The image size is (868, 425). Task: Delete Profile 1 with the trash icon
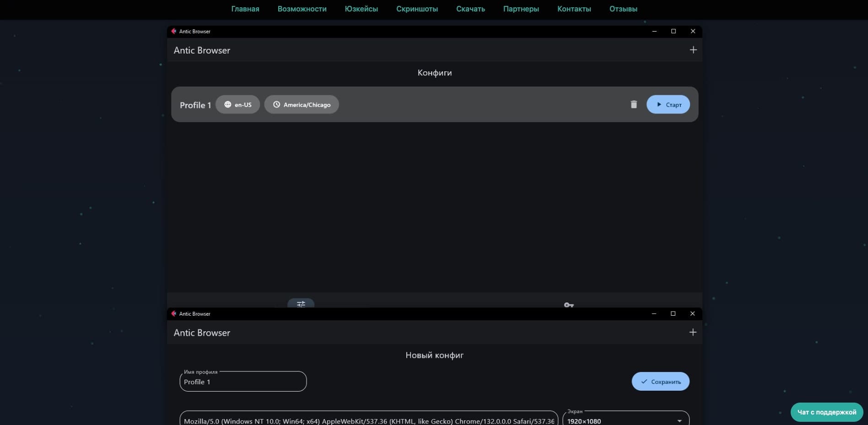[633, 105]
